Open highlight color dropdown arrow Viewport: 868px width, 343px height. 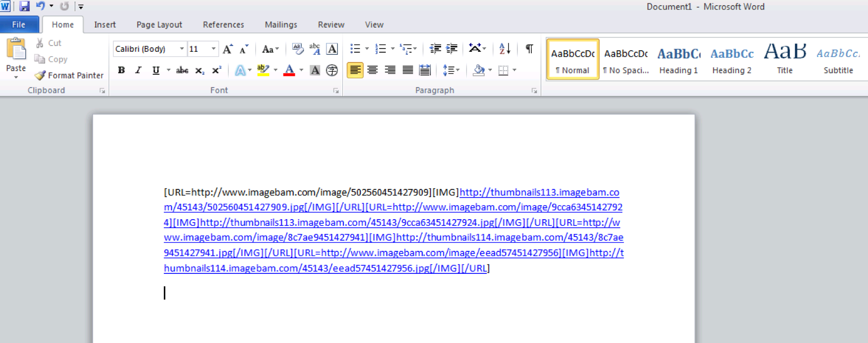pyautogui.click(x=275, y=70)
